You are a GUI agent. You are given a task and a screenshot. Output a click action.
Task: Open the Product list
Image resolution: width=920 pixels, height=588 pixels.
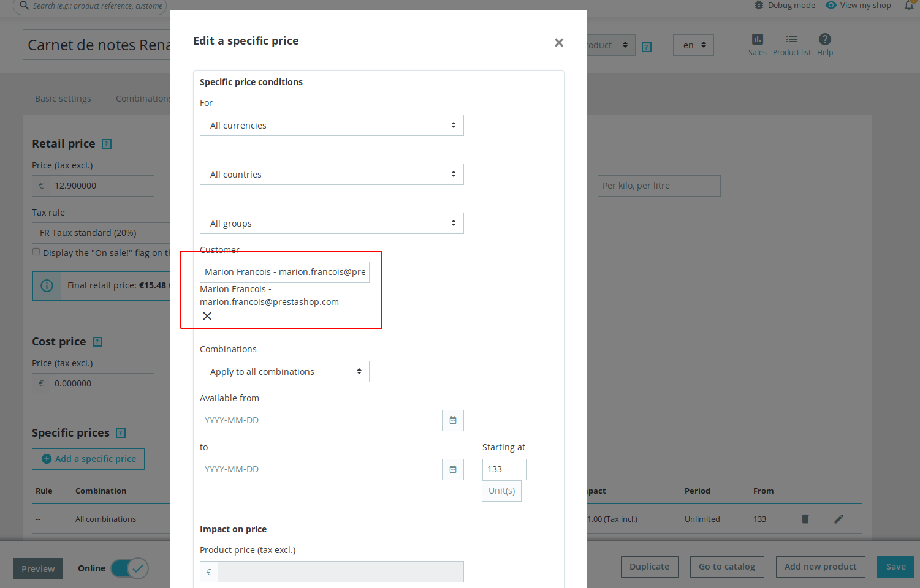click(x=791, y=44)
